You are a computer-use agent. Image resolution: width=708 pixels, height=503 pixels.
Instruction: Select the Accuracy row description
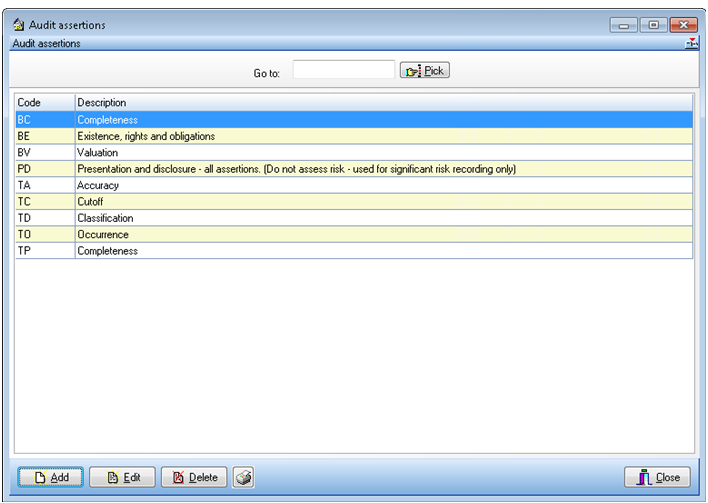pos(383,185)
